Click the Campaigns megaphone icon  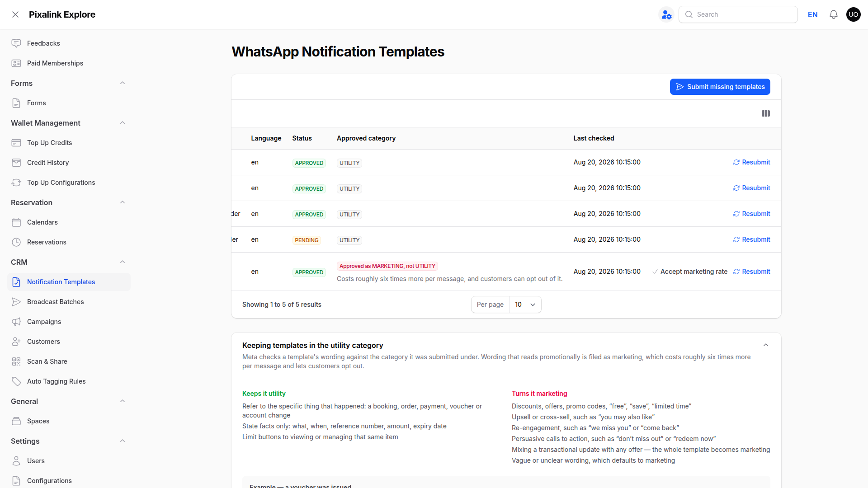click(16, 322)
